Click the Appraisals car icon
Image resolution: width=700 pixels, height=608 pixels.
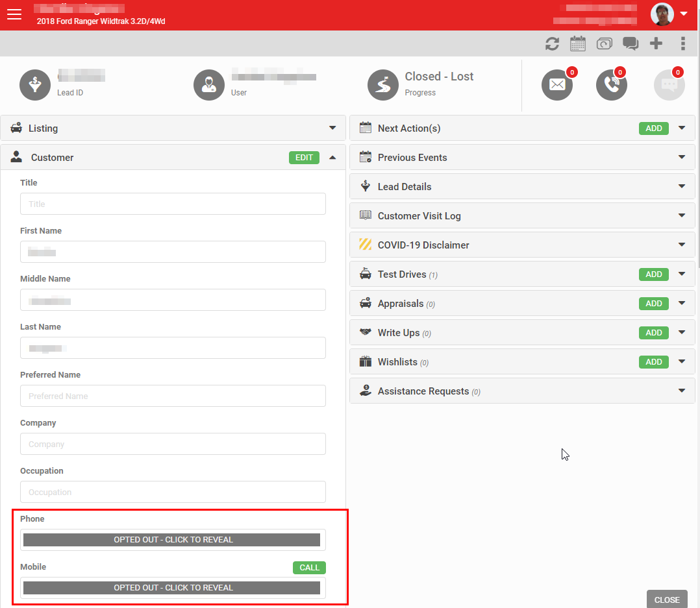(x=365, y=303)
